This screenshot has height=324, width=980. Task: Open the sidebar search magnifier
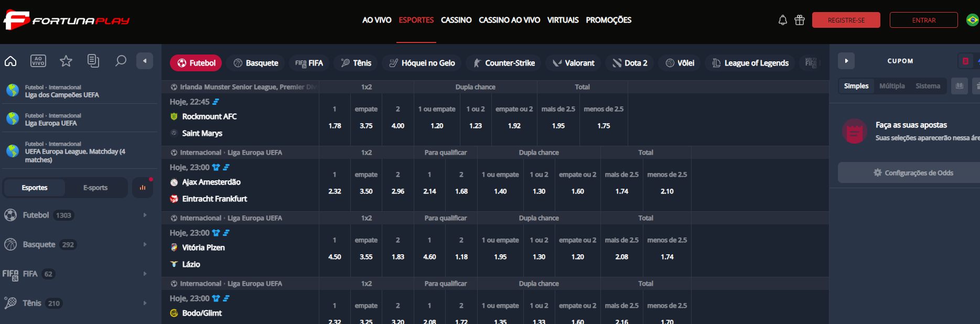[x=121, y=61]
